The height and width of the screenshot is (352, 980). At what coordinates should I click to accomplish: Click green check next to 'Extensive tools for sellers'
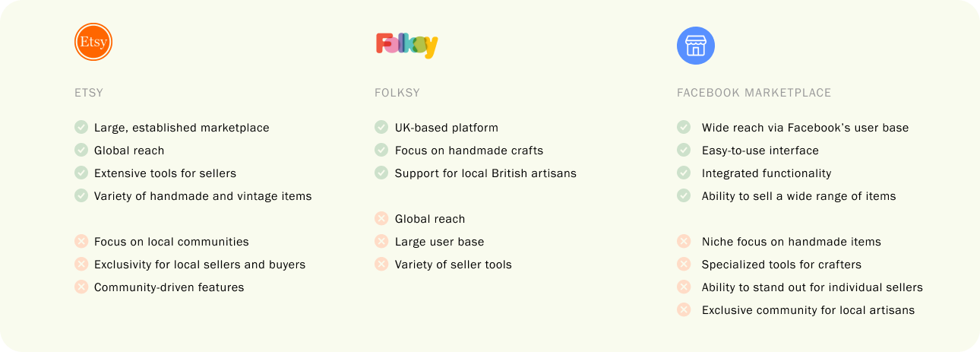coord(81,173)
